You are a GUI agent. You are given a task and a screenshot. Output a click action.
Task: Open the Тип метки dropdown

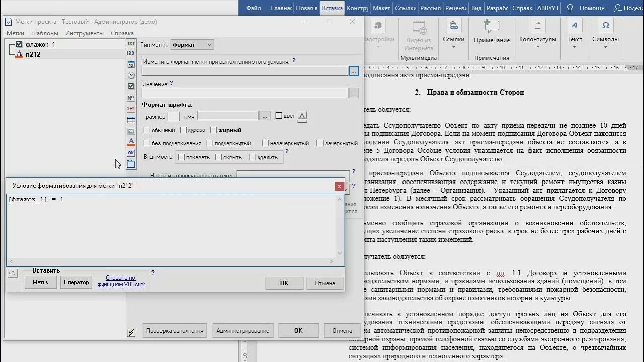[x=192, y=45]
